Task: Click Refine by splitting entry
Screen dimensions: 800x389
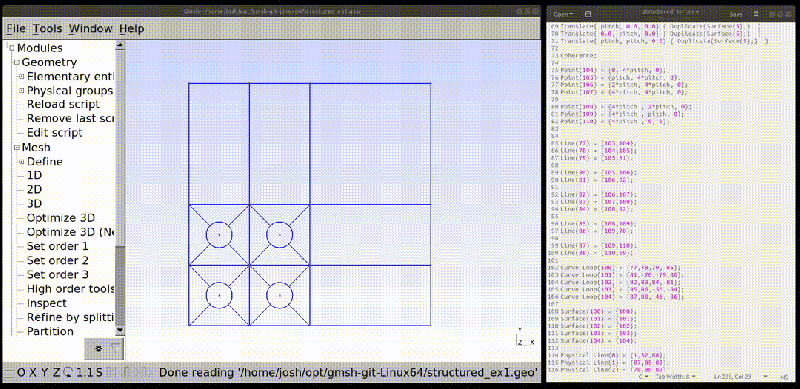Action: (70, 317)
